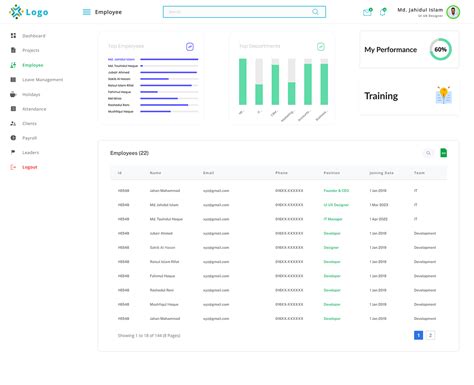Image resolution: width=474 pixels, height=385 pixels.
Task: Open Leave Management from the sidebar
Action: coord(42,80)
